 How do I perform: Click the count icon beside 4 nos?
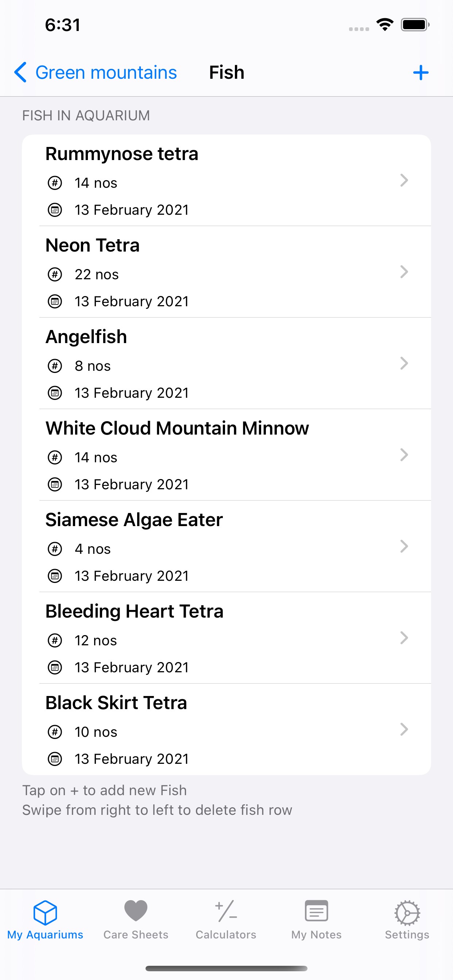coord(55,549)
